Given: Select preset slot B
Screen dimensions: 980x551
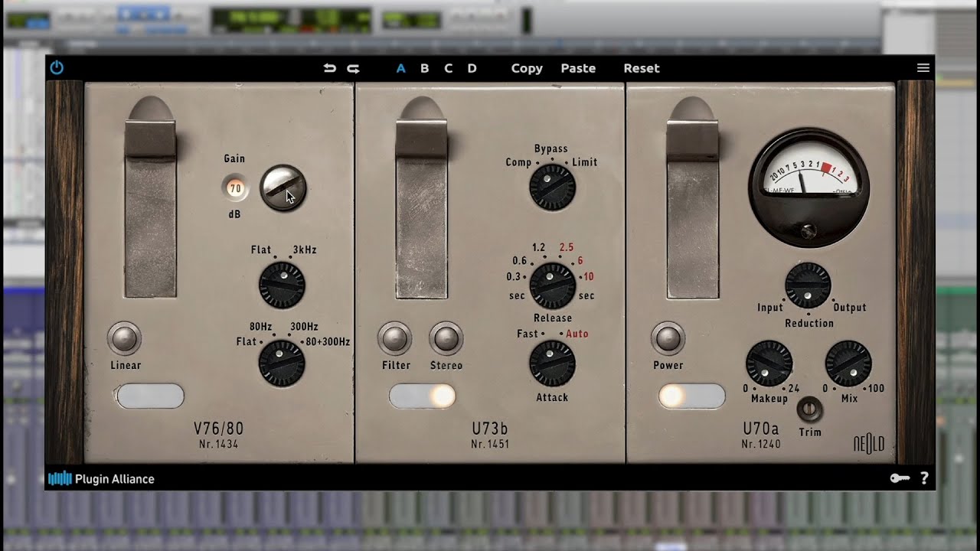Looking at the screenshot, I should 424,68.
